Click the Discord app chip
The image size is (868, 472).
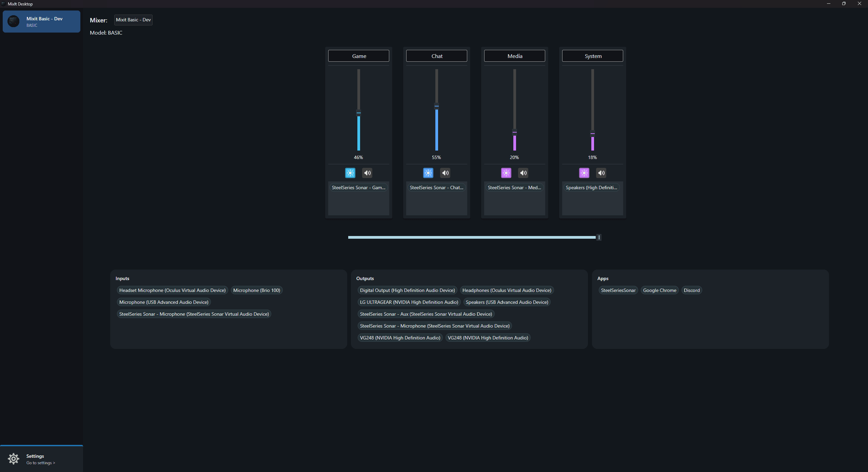[691, 290]
